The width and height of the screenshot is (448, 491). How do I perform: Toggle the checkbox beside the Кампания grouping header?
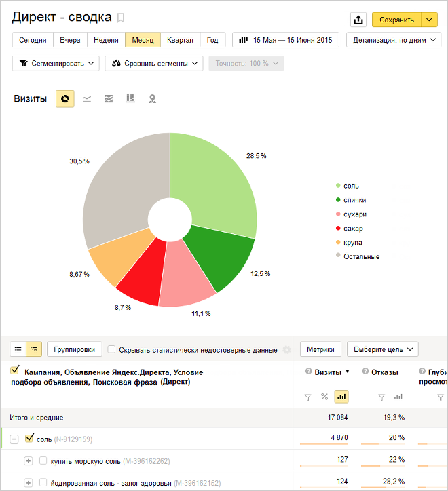(x=15, y=370)
